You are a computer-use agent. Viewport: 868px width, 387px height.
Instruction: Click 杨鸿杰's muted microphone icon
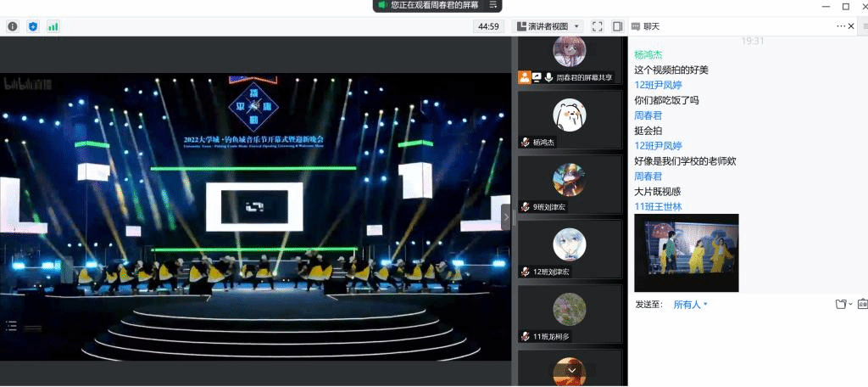(525, 143)
